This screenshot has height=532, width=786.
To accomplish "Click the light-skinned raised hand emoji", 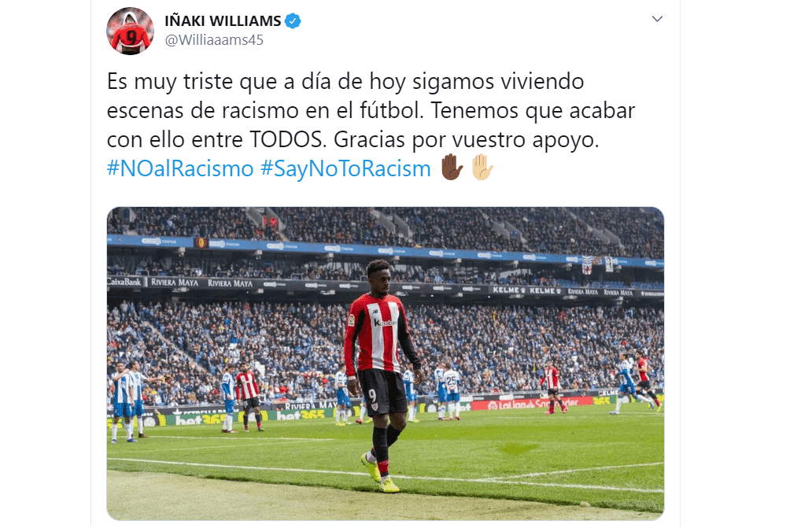I will tap(483, 168).
